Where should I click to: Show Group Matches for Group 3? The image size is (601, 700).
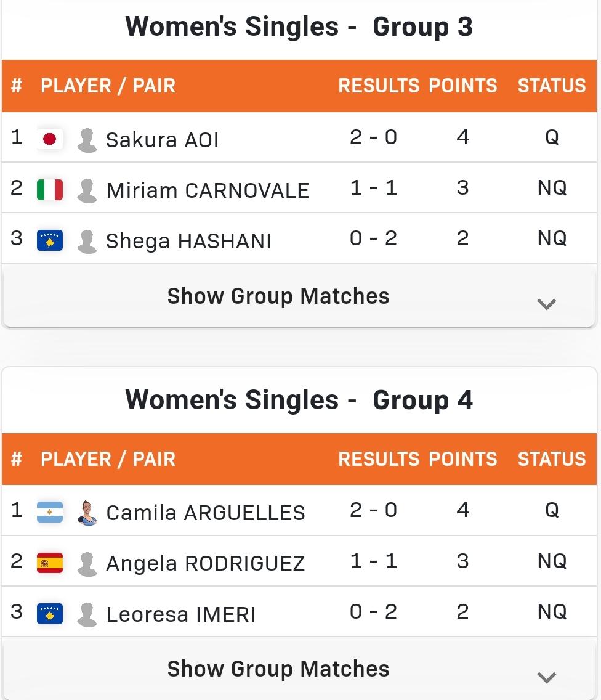(x=278, y=296)
